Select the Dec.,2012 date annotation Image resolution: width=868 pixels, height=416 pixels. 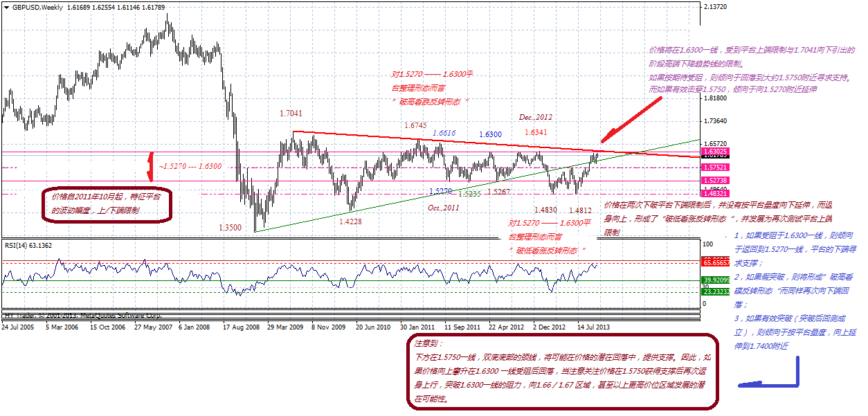536,117
